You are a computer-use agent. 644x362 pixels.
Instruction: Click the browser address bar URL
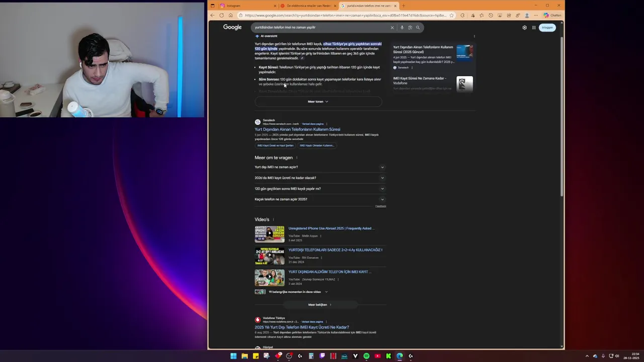346,15
